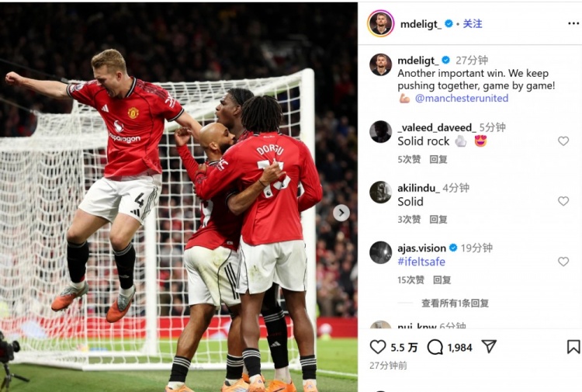Save the post with the bookmark icon
Viewport: 582px width, 392px height.
[573, 347]
